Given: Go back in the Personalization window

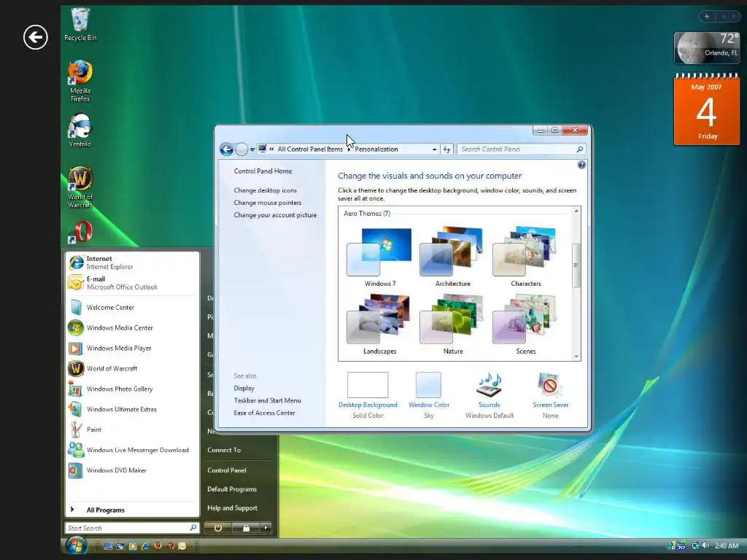Looking at the screenshot, I should (x=227, y=149).
